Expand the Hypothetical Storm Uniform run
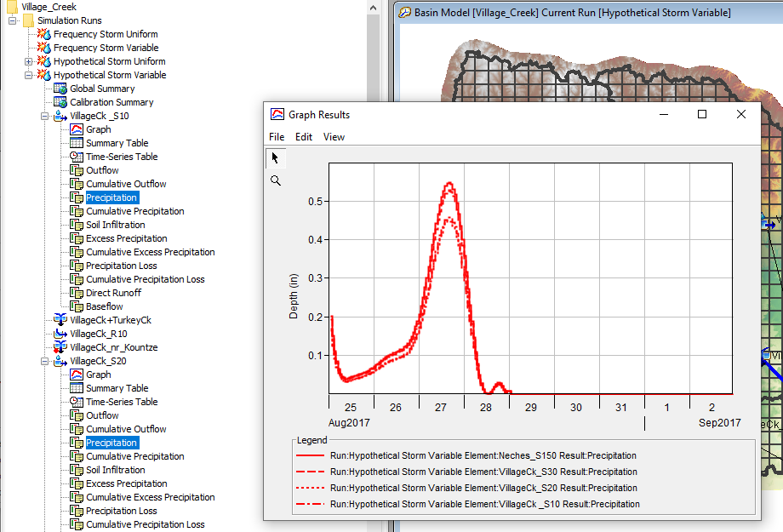The image size is (783, 532). tap(29, 61)
